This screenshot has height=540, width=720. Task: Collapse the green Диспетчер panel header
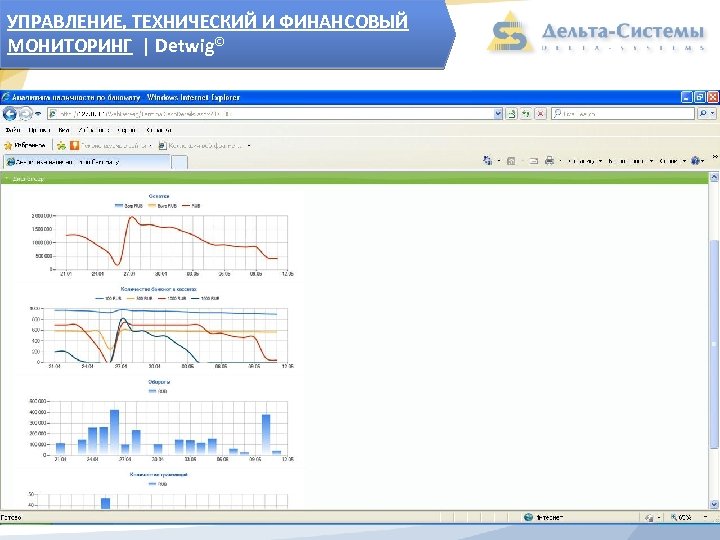pos(354,179)
